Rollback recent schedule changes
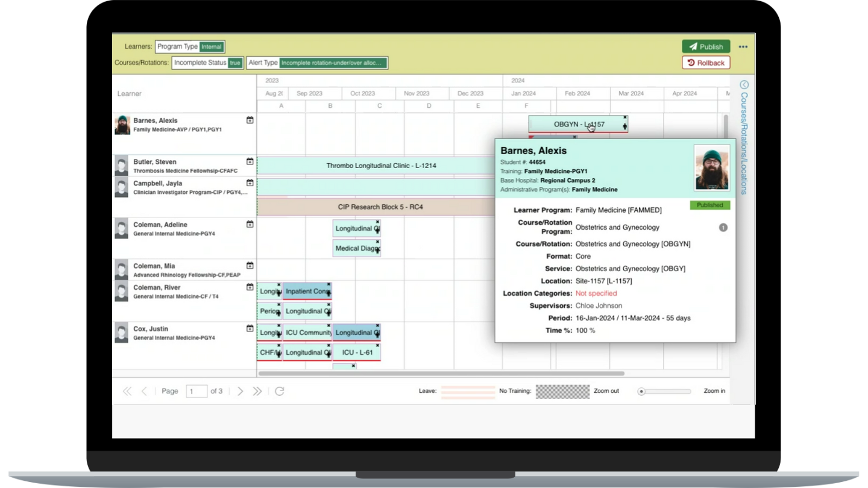The height and width of the screenshot is (488, 868). coord(705,62)
